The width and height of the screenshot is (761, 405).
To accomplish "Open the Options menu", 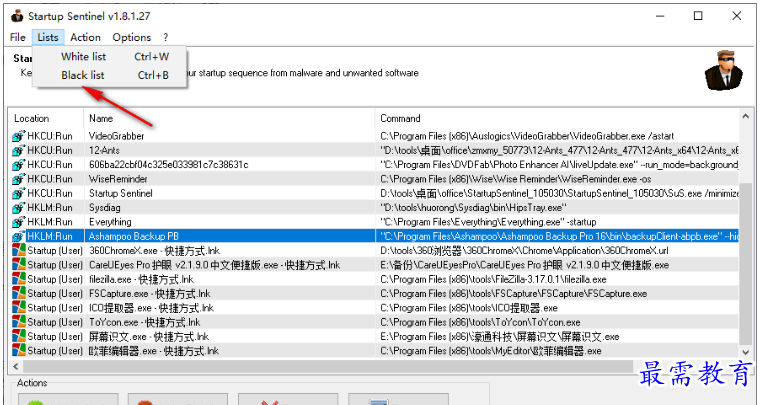I will pos(132,37).
